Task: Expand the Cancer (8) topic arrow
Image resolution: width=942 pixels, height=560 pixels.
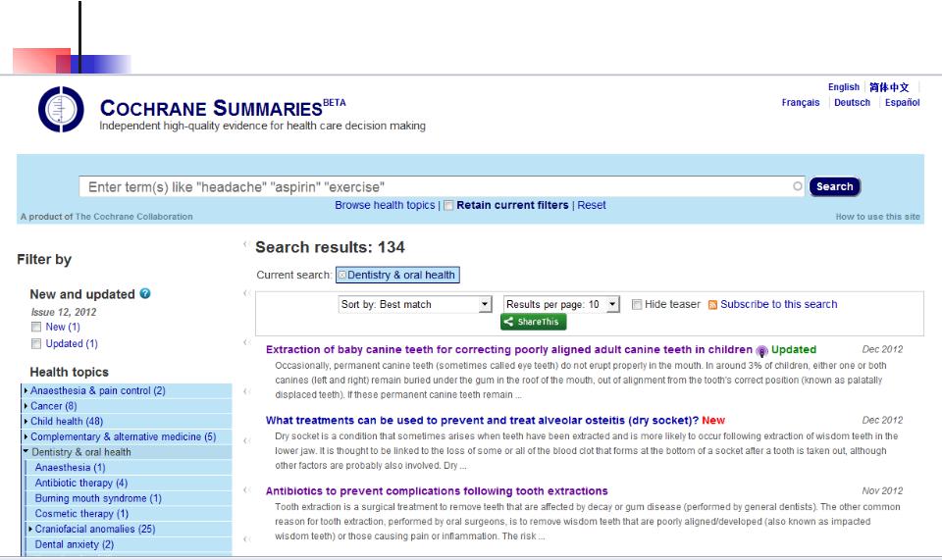Action: (x=26, y=406)
